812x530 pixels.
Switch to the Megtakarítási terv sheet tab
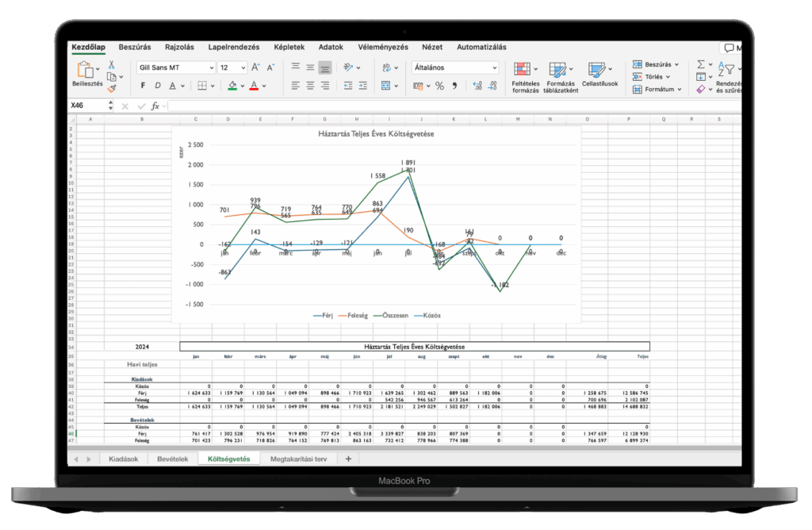(299, 459)
